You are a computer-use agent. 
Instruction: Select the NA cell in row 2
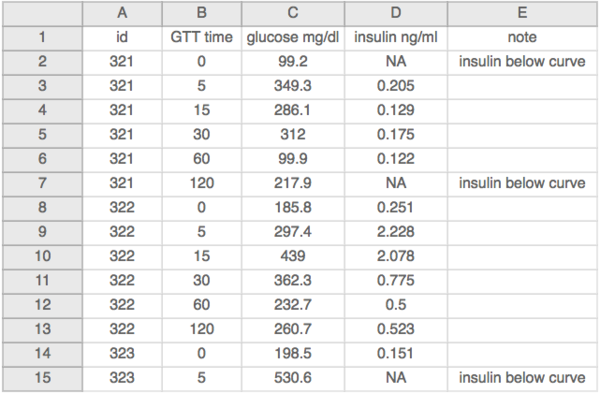pyautogui.click(x=396, y=62)
